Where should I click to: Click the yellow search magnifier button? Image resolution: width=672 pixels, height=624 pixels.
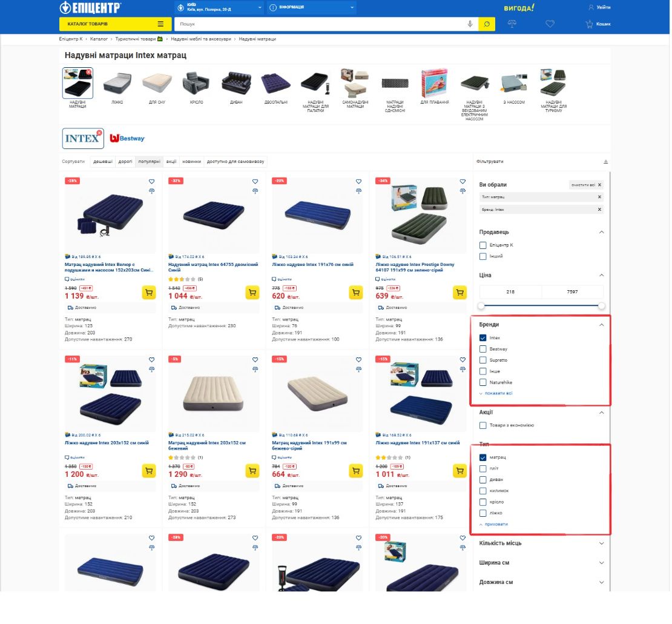[x=486, y=24]
